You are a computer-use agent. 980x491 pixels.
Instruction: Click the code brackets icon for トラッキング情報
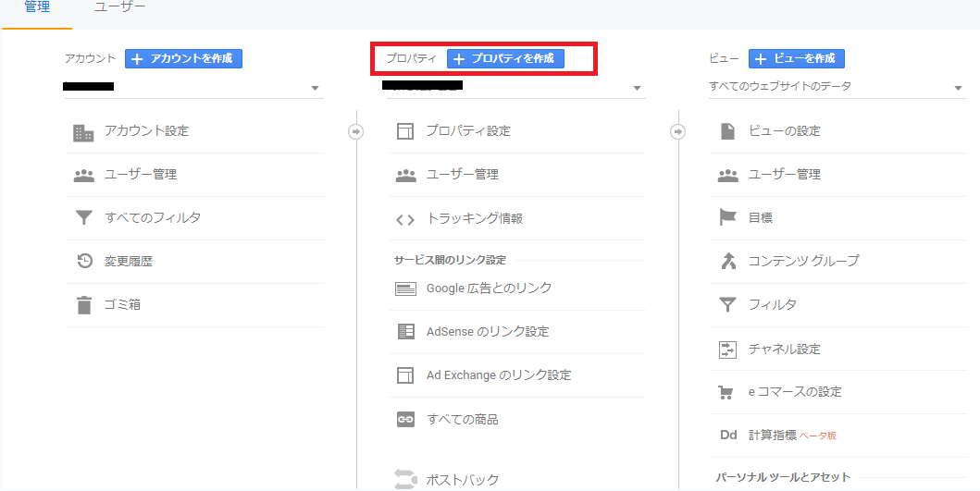[404, 219]
